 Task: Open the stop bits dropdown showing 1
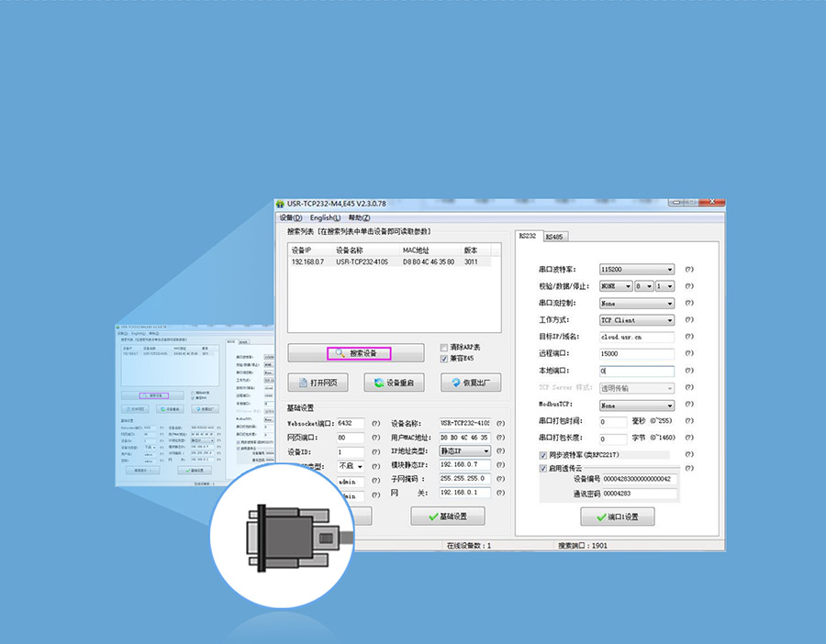(x=665, y=286)
